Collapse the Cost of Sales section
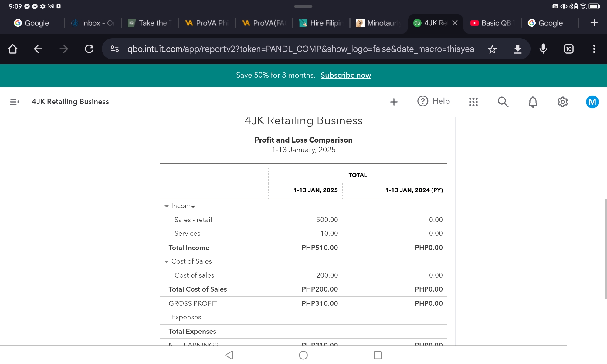This screenshot has width=607, height=364. (166, 262)
